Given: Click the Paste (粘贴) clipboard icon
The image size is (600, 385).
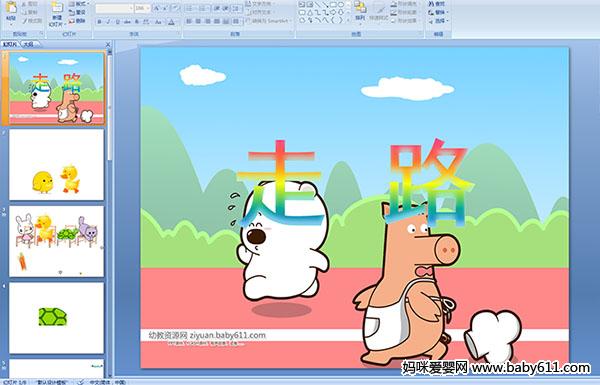Looking at the screenshot, I should 11,8.
